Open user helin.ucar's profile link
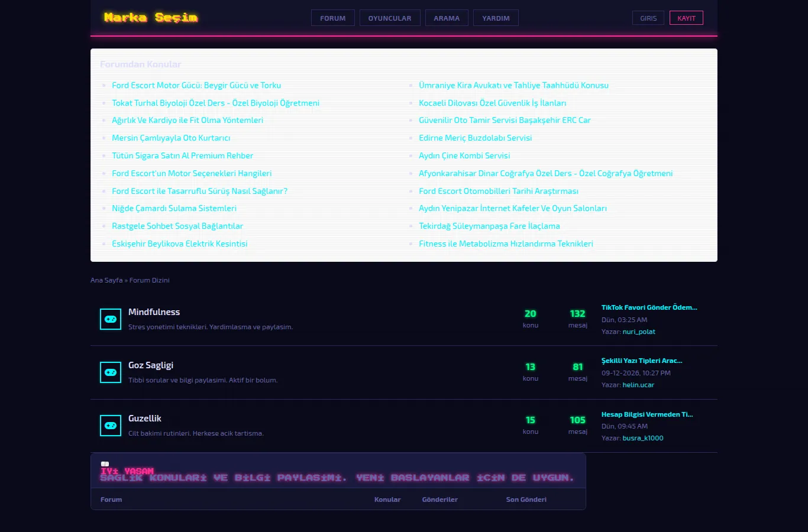 pyautogui.click(x=638, y=385)
